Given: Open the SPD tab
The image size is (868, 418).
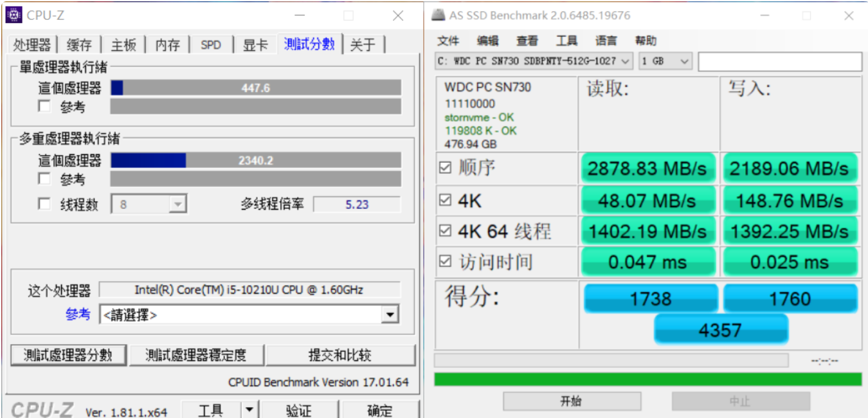Looking at the screenshot, I should pyautogui.click(x=211, y=44).
